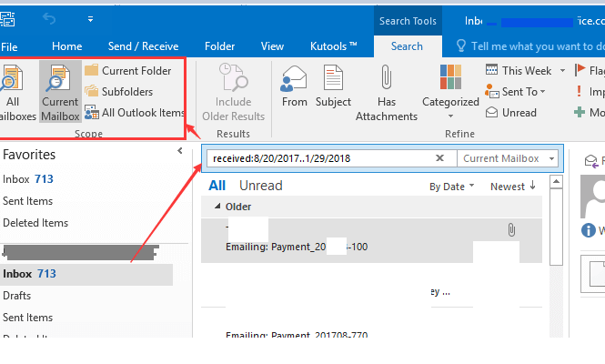Click Send/Receive All Folders quick access icon

coord(7,19)
